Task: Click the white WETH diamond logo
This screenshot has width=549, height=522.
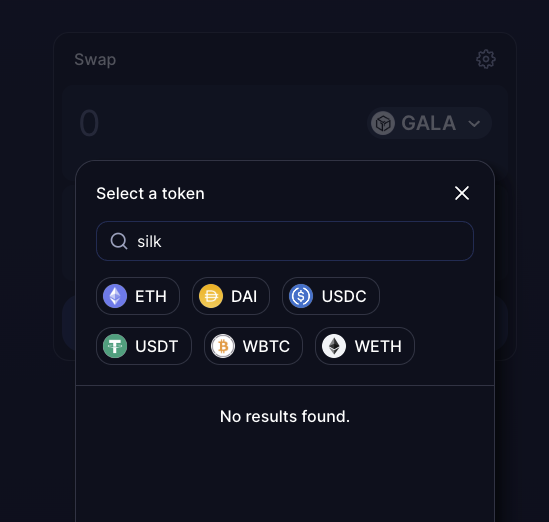Action: click(x=334, y=346)
